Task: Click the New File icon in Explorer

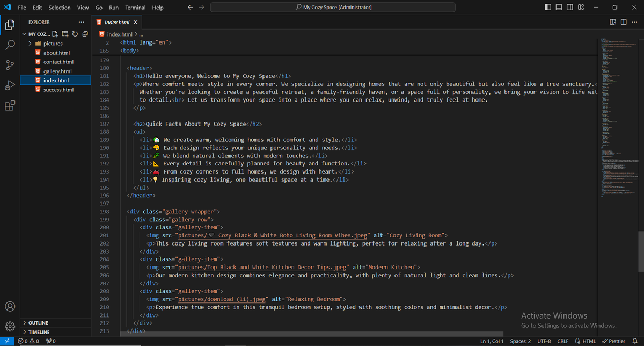Action: tap(55, 34)
